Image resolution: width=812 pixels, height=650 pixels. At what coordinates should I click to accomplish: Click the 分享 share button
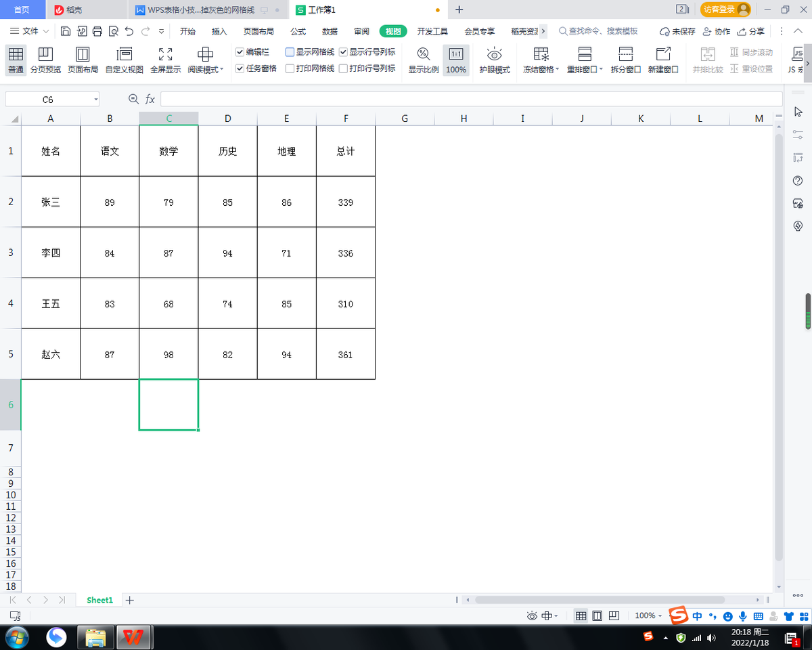(751, 31)
